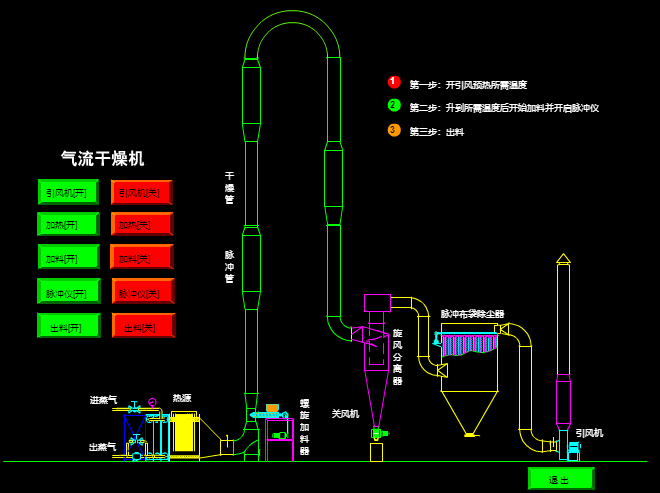Click the 第二步 instruction text

[504, 108]
